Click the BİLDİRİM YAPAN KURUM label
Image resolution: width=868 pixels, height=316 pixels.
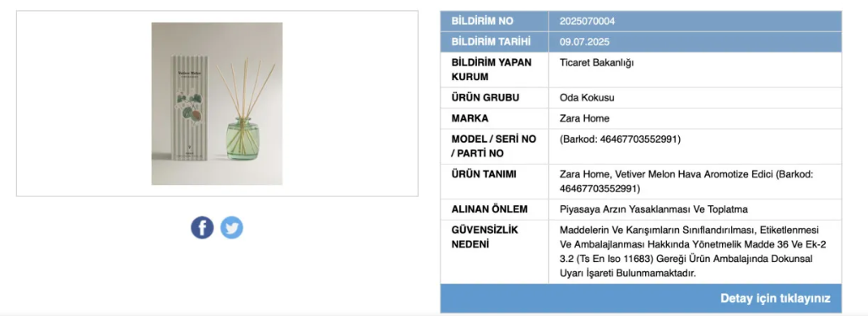(x=491, y=69)
